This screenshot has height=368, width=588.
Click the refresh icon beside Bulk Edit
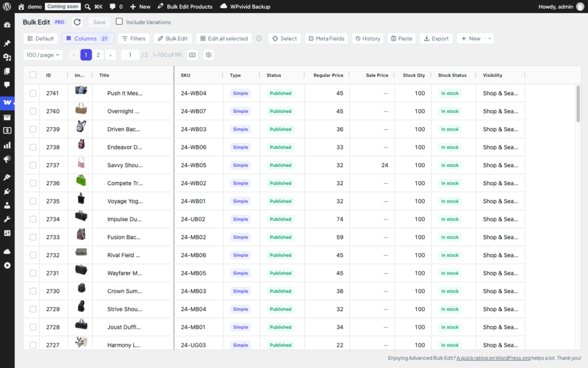tap(78, 22)
